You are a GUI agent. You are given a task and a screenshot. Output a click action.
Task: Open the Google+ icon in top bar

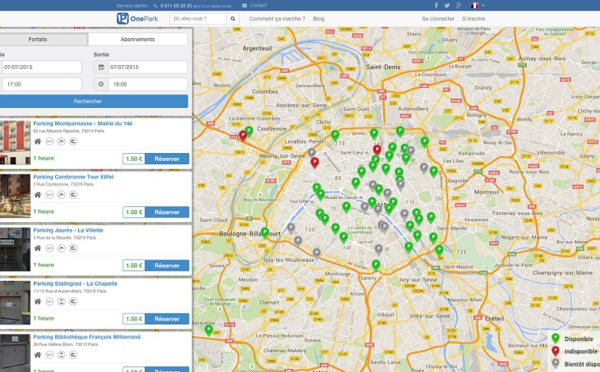click(x=459, y=5)
